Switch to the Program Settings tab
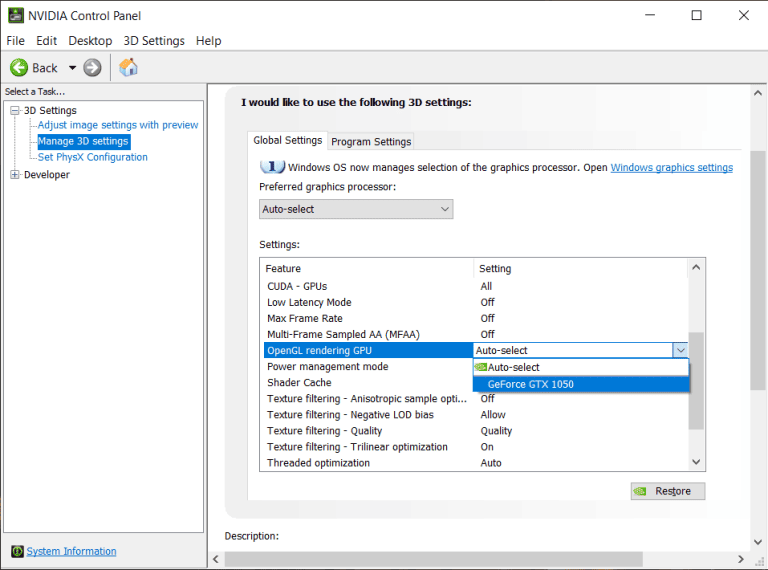Viewport: 768px width, 570px height. point(371,142)
